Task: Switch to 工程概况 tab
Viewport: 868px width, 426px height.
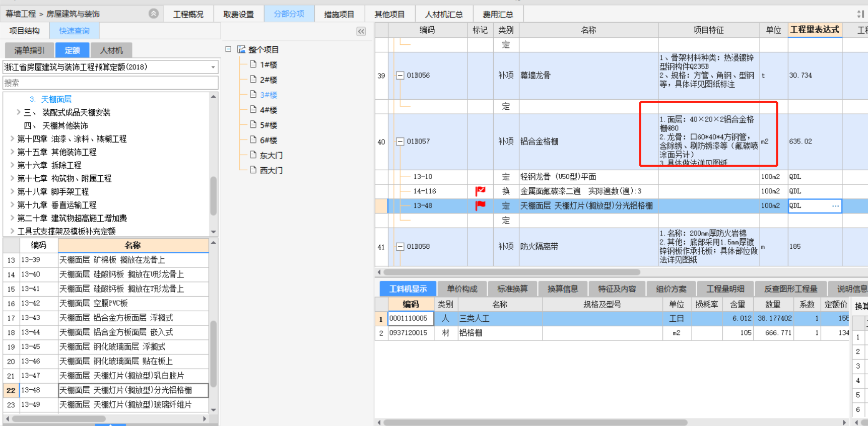Action: pos(188,14)
